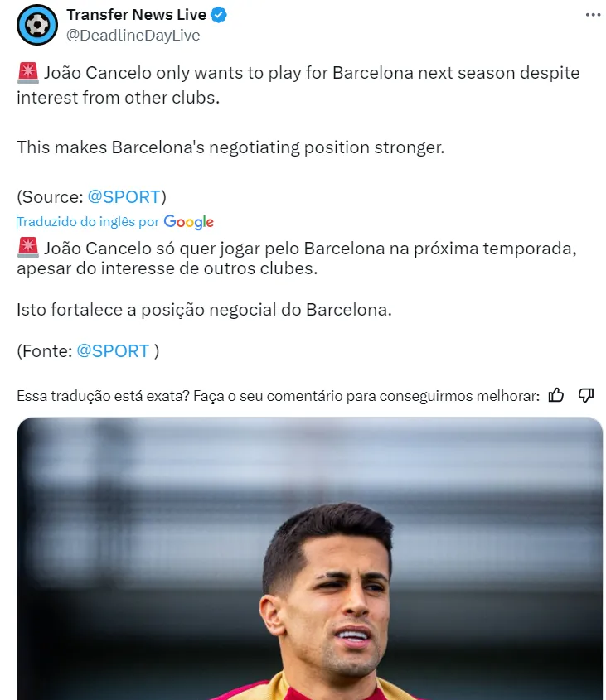Open the @SPORT mention after "Source:"
The height and width of the screenshot is (700, 606).
click(x=124, y=196)
